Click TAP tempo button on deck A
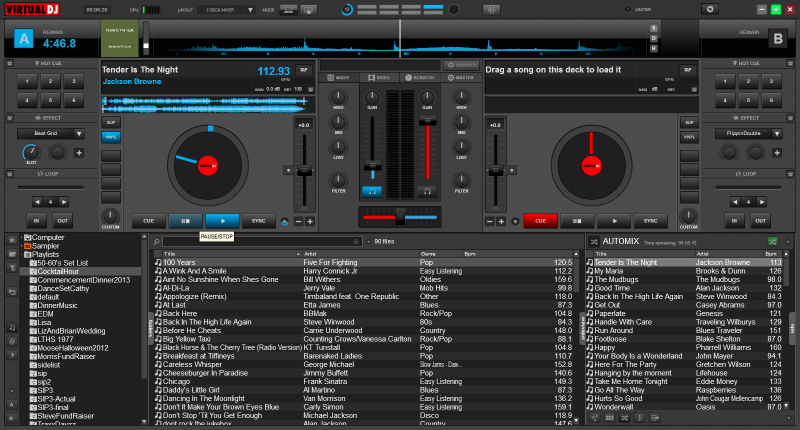The width and height of the screenshot is (800, 430). coord(304,70)
